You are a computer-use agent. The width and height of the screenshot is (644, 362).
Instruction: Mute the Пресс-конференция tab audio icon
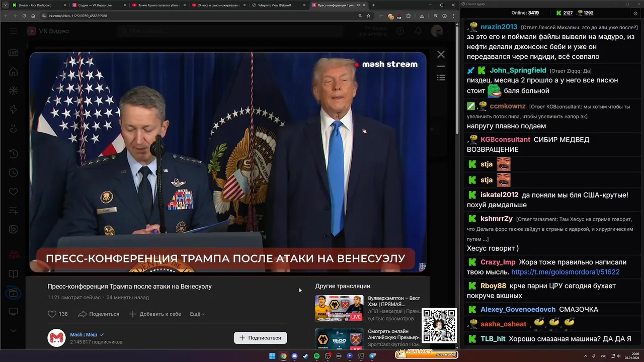pos(358,5)
